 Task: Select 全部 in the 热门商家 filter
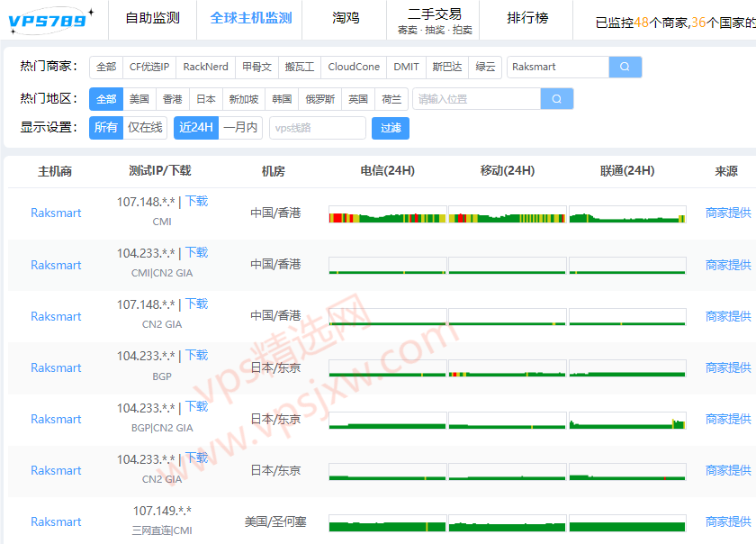pos(106,67)
